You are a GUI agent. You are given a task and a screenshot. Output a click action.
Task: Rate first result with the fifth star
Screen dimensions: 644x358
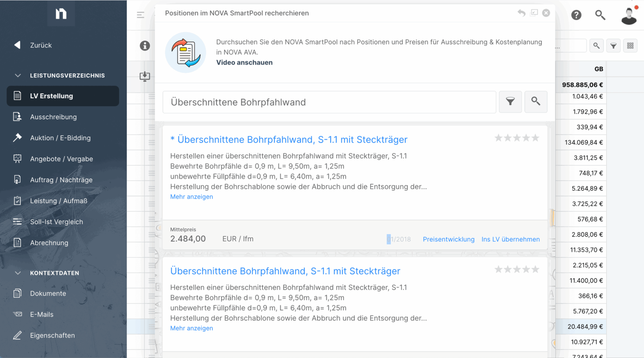click(535, 138)
